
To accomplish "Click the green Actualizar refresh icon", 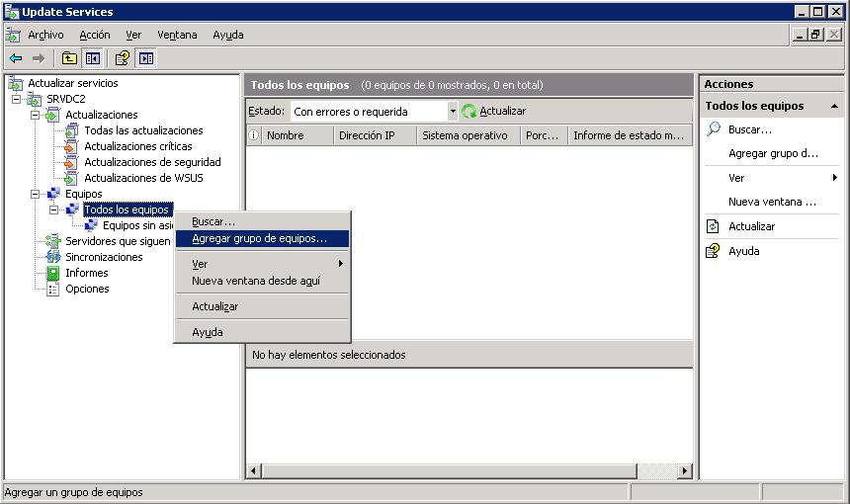I will [469, 112].
